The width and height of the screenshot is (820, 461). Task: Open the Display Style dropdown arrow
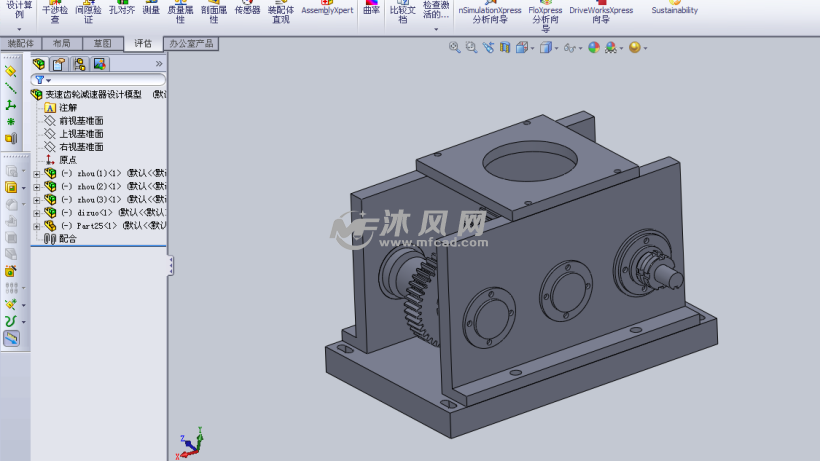pos(557,48)
